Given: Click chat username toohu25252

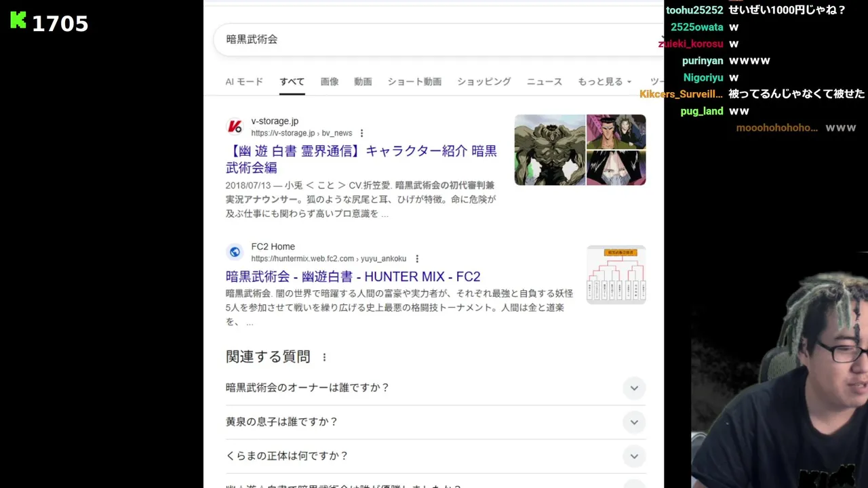Looking at the screenshot, I should [x=695, y=10].
